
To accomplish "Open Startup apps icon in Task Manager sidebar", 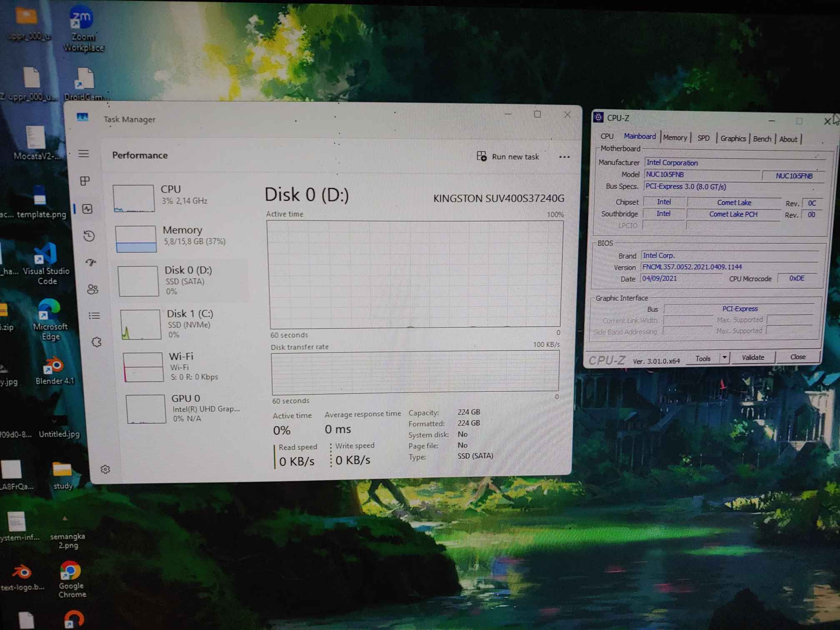I will pyautogui.click(x=91, y=262).
